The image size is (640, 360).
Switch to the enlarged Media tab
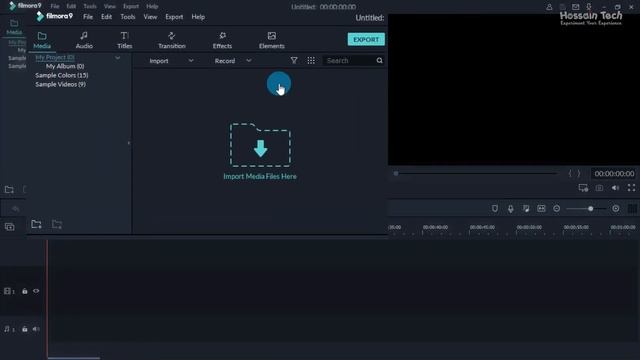coord(42,40)
